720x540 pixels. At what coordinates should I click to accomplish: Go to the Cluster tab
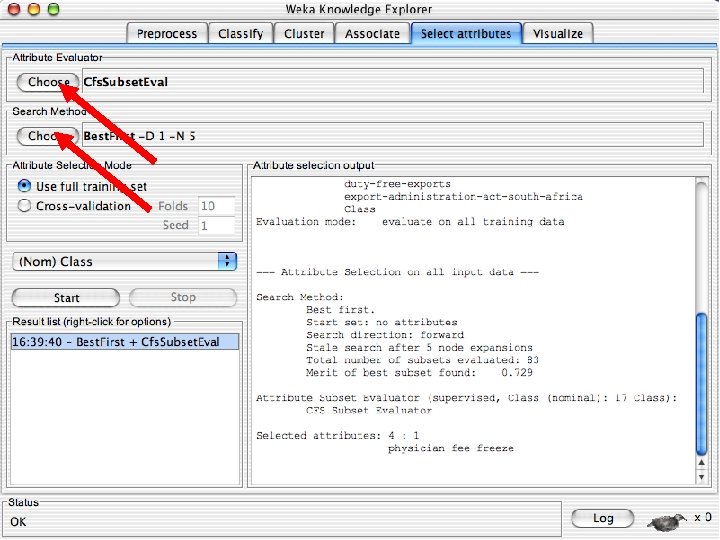(304, 34)
